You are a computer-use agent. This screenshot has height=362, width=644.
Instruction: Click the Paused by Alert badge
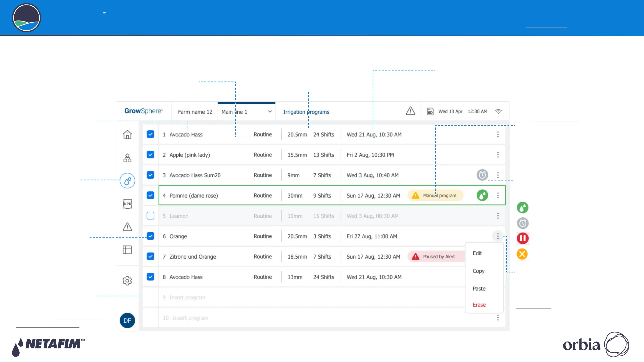pos(436,256)
